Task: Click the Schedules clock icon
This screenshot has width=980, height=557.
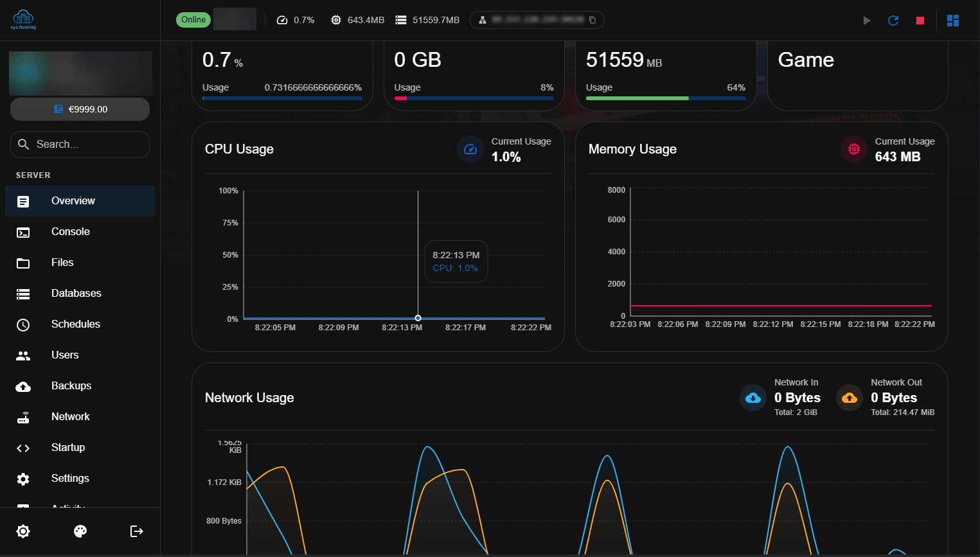Action: click(x=23, y=325)
